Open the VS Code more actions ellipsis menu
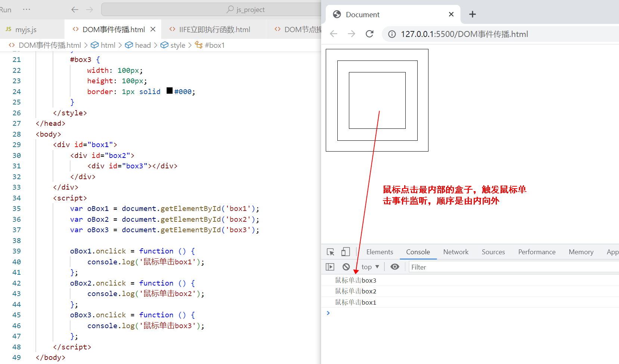Screen dimensions: 619x364 [x=27, y=9]
